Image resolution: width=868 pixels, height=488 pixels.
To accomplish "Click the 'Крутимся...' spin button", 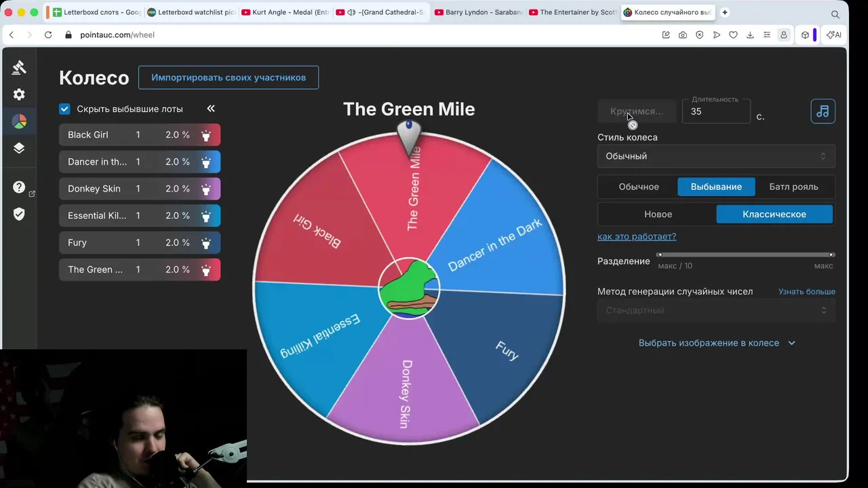I will click(637, 111).
